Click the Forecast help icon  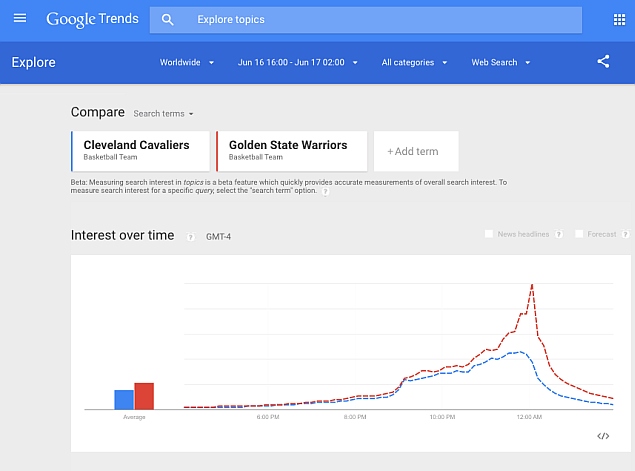click(x=626, y=234)
